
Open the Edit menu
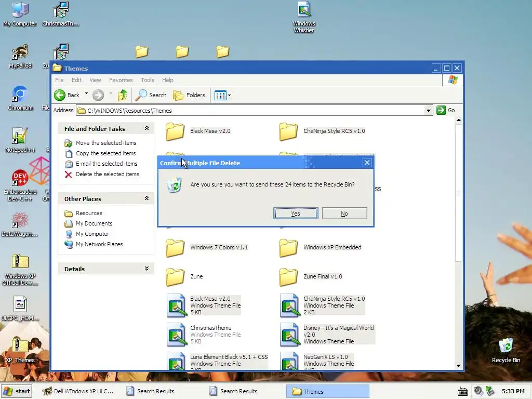tap(76, 80)
